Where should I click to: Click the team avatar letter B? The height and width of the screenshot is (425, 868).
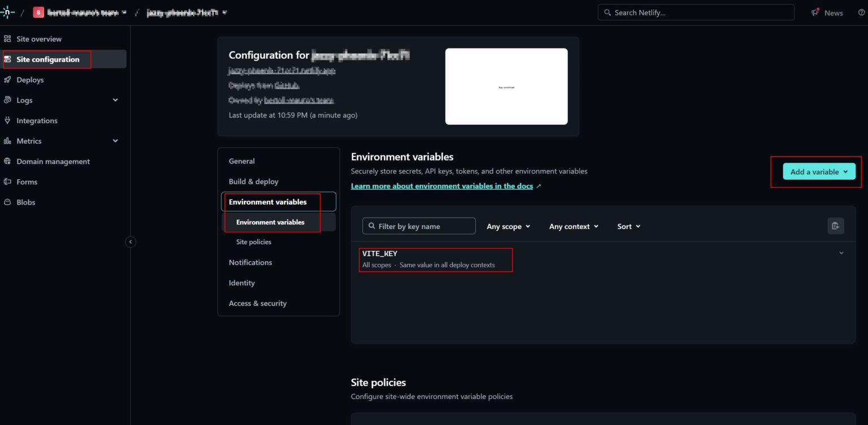(38, 12)
